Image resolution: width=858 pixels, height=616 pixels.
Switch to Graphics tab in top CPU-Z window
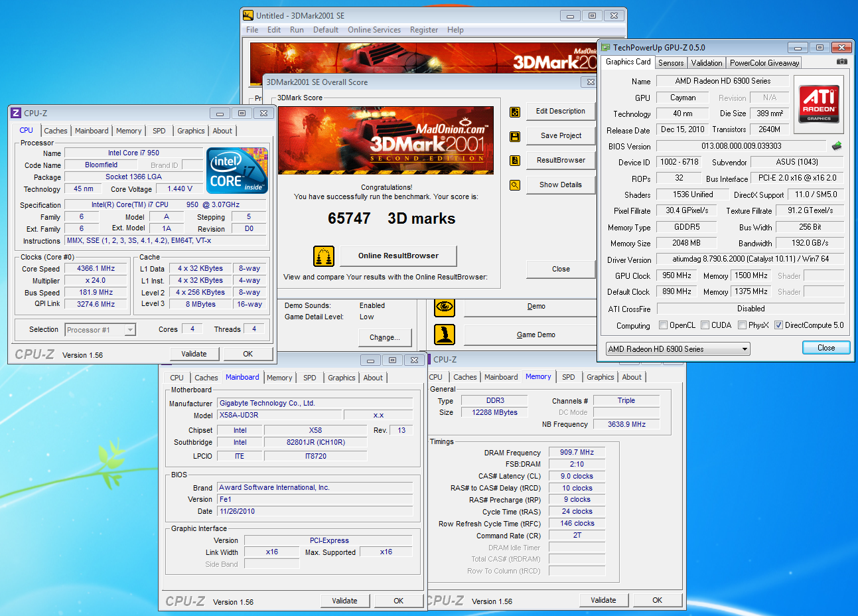191,131
